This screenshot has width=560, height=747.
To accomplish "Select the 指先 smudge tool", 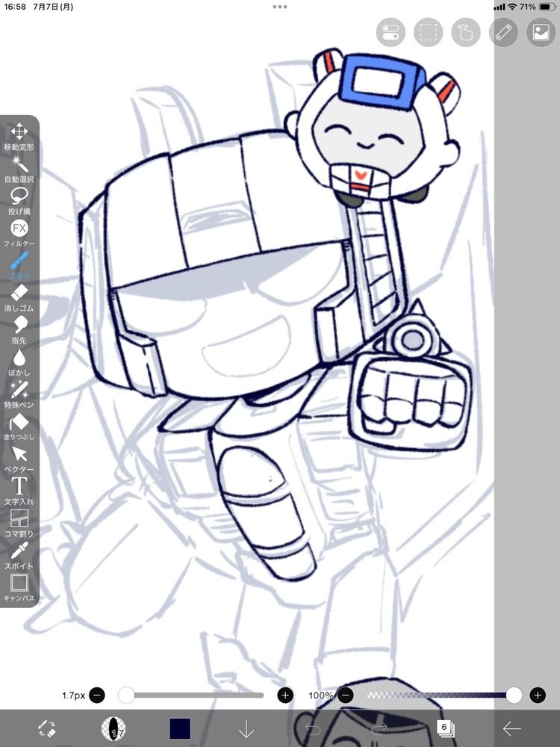I will click(19, 329).
